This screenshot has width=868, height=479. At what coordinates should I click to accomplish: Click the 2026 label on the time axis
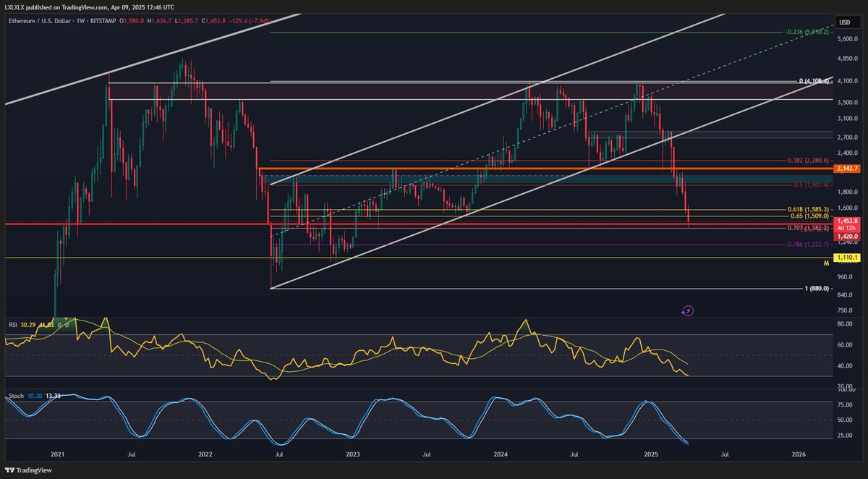pyautogui.click(x=799, y=454)
